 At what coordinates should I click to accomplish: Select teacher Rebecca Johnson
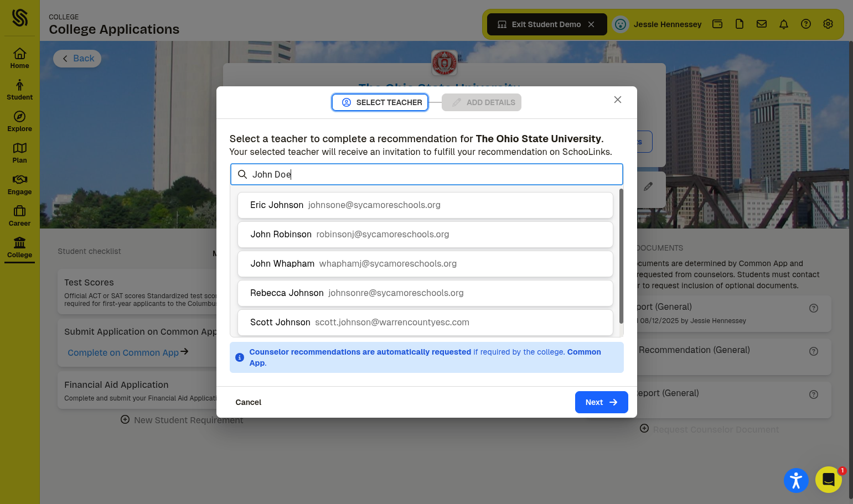click(x=425, y=293)
